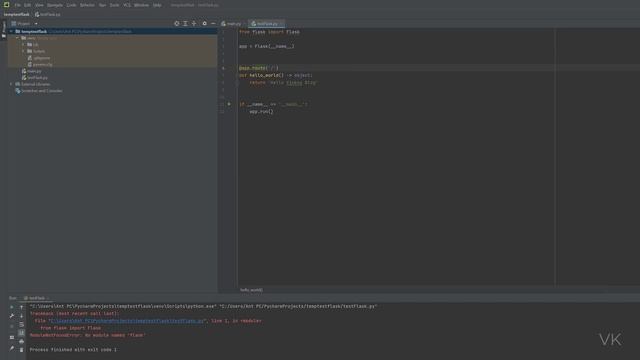This screenshot has width=640, height=360.
Task: Open the Navigate menu
Action: pyautogui.click(x=55, y=5)
